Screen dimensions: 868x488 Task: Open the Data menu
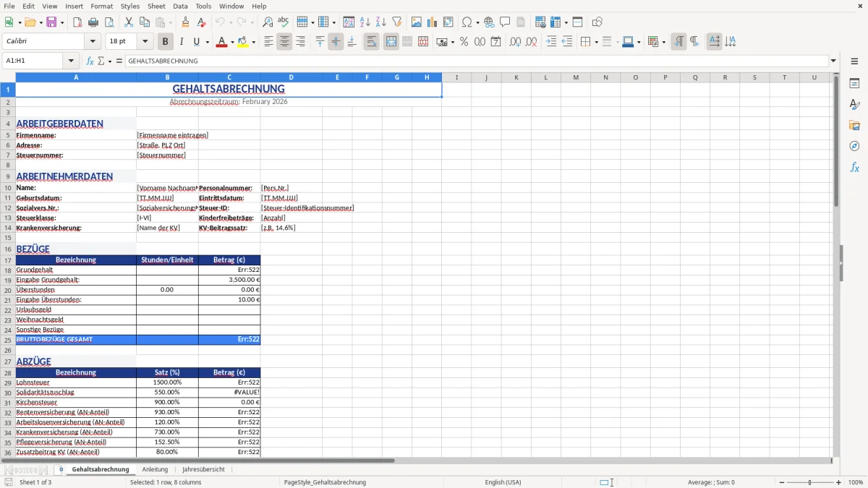click(x=179, y=6)
